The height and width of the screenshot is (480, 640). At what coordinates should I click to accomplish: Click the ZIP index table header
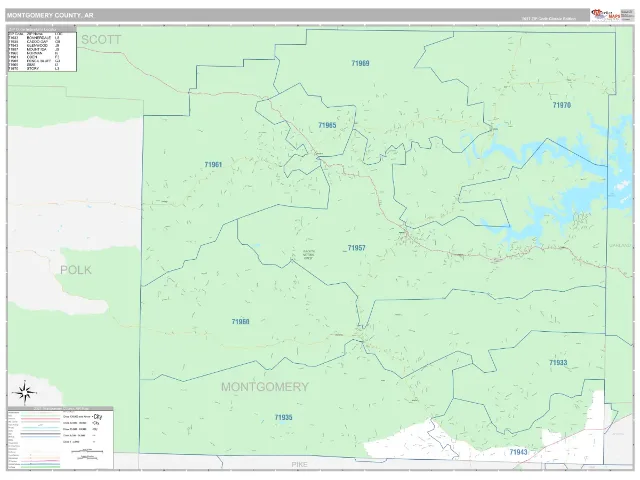[x=42, y=29]
